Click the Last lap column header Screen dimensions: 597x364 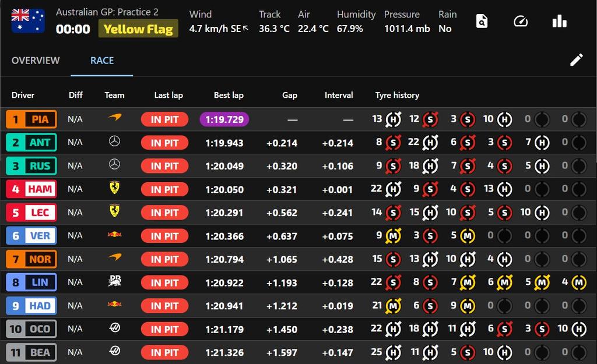(x=168, y=95)
